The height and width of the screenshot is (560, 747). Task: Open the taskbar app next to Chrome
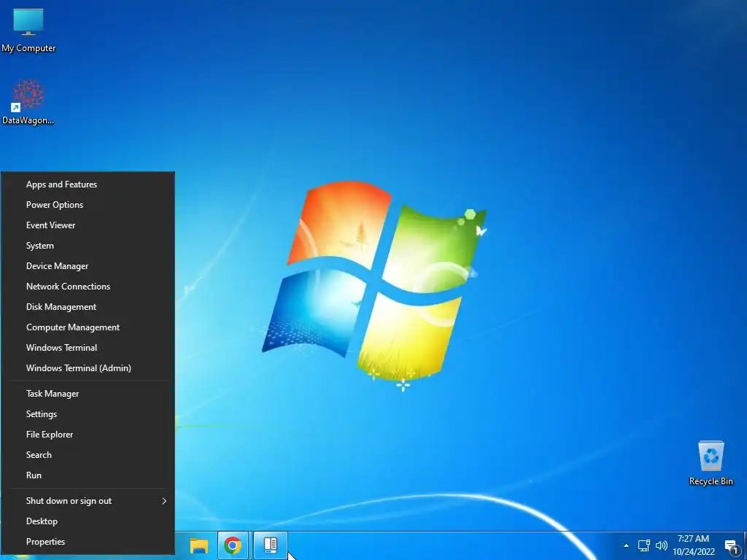click(270, 545)
